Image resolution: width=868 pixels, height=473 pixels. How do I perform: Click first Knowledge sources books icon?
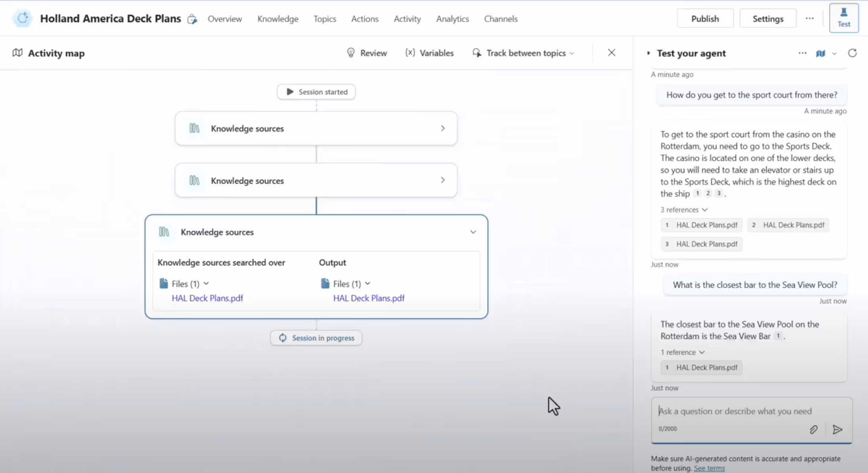[194, 128]
